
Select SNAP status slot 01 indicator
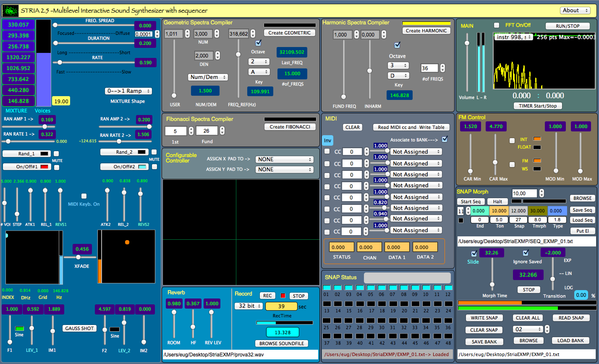(327, 287)
